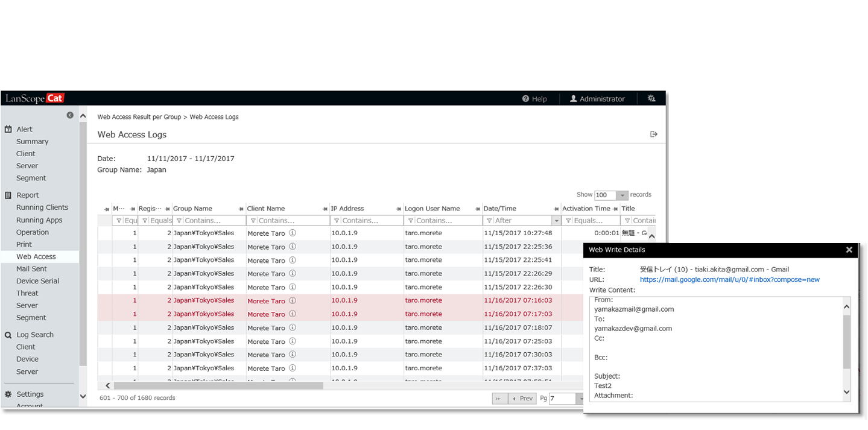The width and height of the screenshot is (868, 430).
Task: Click the gear settings icon in top bar
Action: (651, 98)
